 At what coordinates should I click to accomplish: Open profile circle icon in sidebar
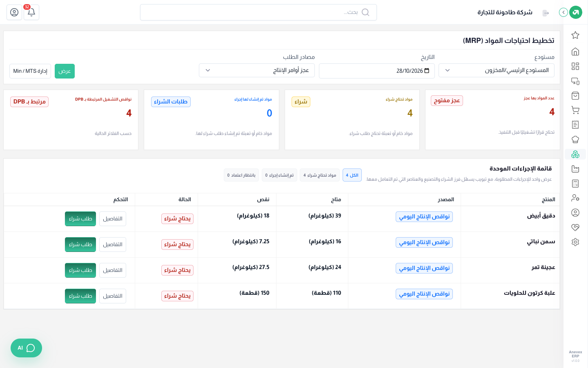575,213
